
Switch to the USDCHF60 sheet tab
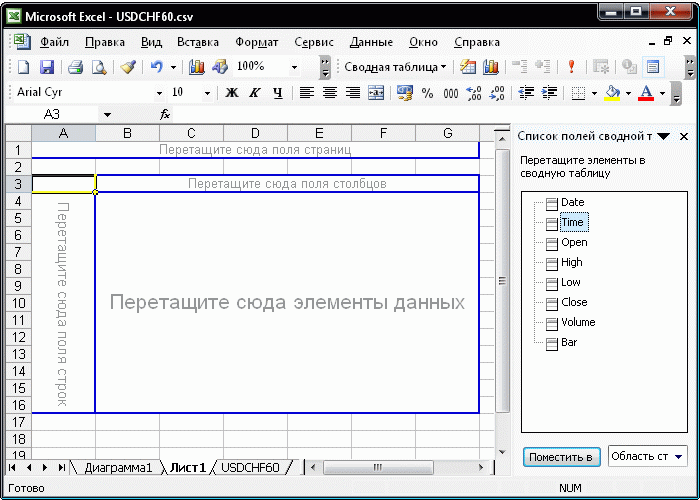pyautogui.click(x=250, y=467)
